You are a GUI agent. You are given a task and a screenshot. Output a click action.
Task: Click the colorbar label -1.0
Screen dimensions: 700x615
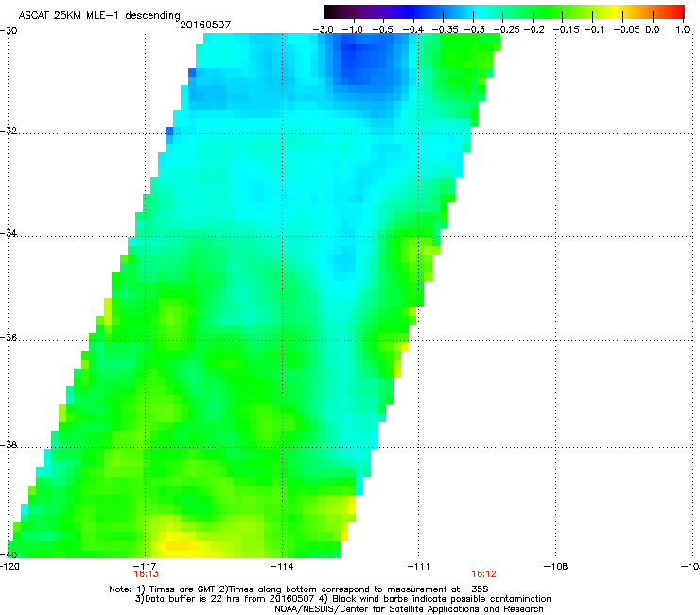(352, 30)
